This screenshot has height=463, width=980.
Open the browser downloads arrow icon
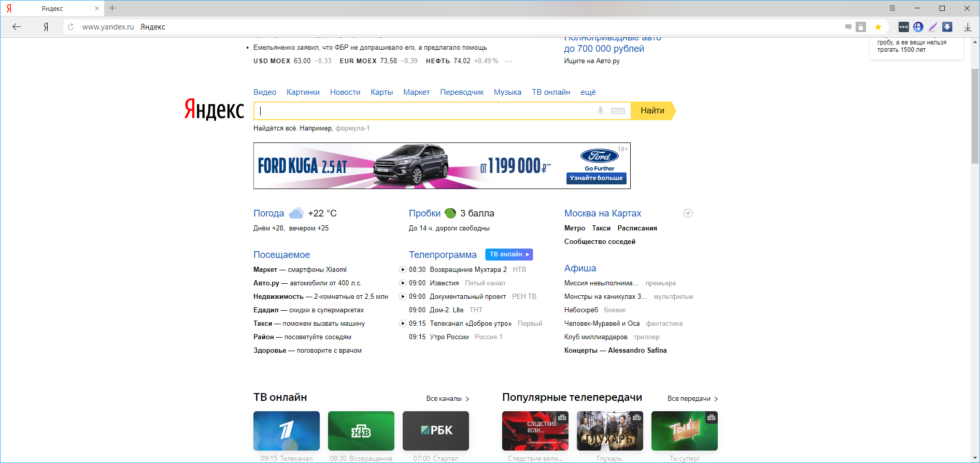tap(968, 27)
